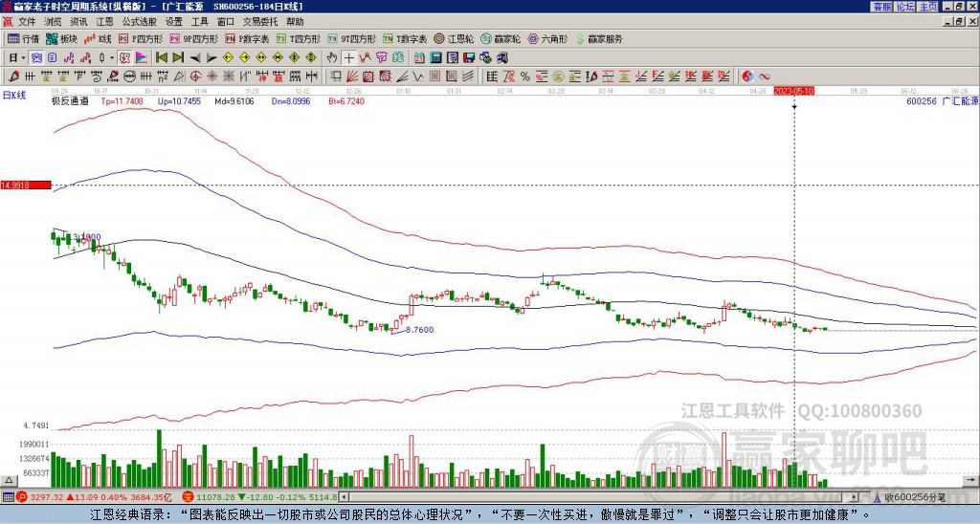Viewport: 980px width, 524px height.
Task: Jump to first bar with skip-start icon
Action: (x=161, y=57)
